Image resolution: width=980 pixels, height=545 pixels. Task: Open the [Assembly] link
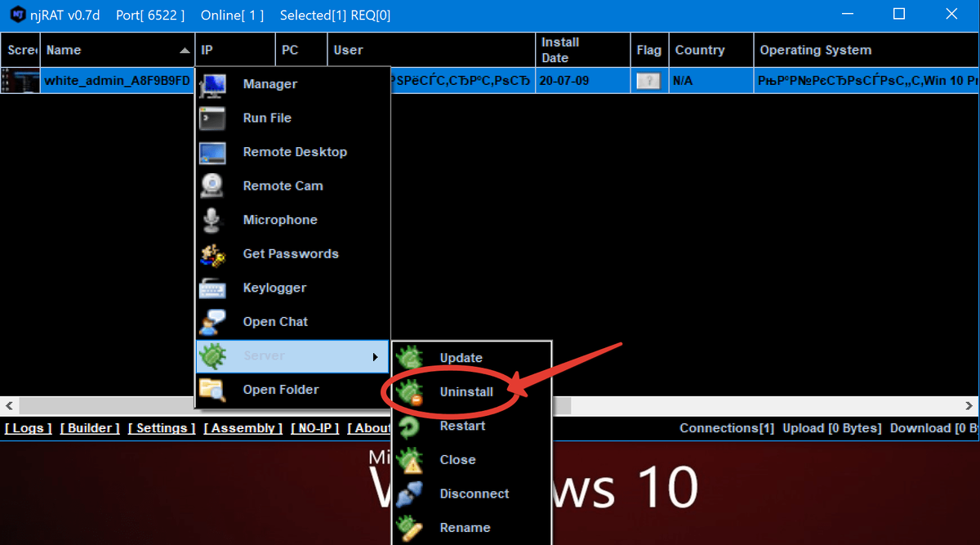tap(243, 428)
